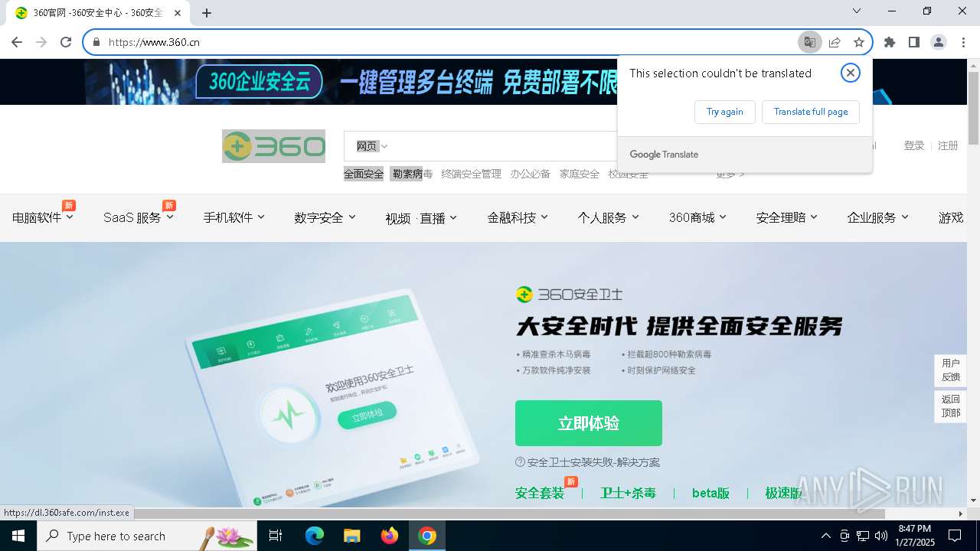Expand the 数字安全 menu
980x551 pixels.
tap(325, 217)
